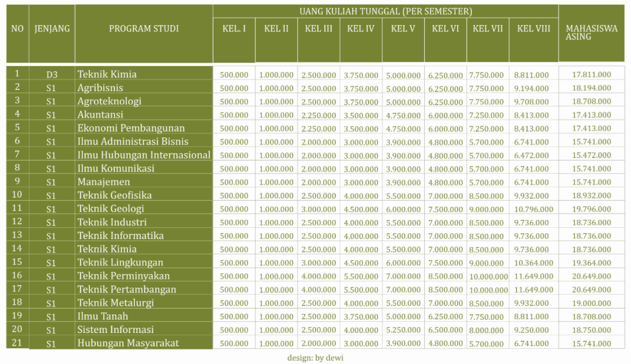
Task: Click the 8.000.000 KEL VII value
Action: point(486,330)
